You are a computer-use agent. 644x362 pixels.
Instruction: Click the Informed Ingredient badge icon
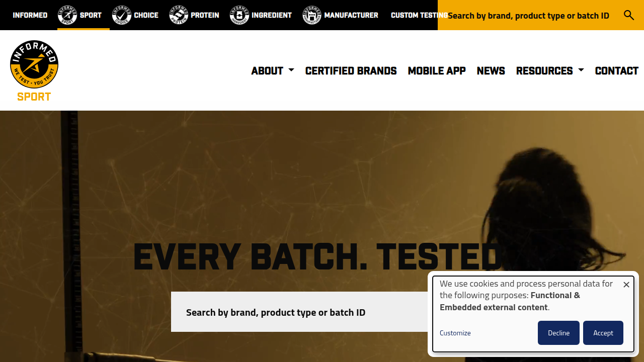coord(239,15)
